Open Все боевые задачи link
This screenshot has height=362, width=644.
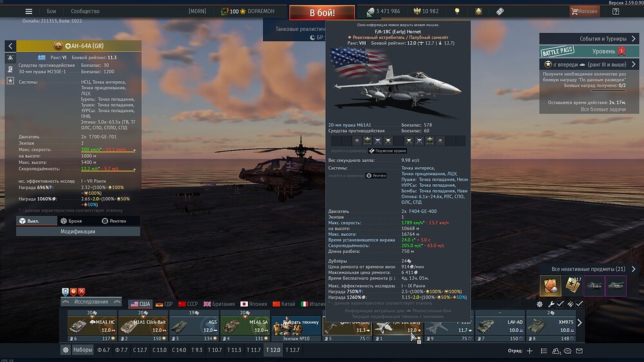(603, 110)
